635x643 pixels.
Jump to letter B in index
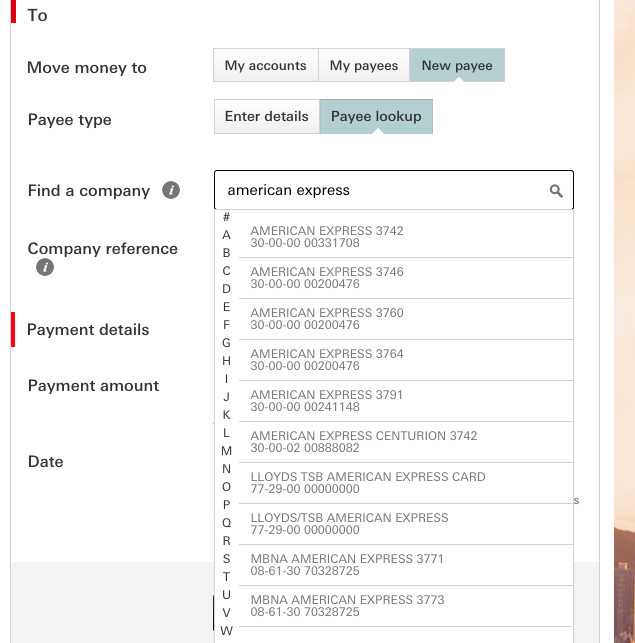226,253
